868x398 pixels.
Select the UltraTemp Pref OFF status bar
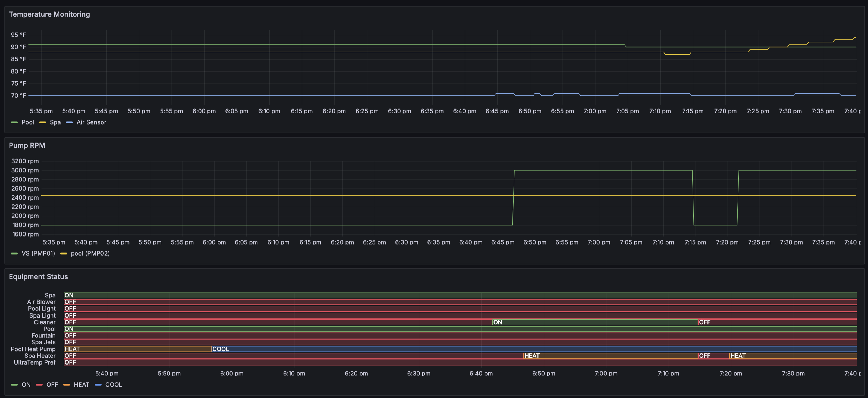coord(460,363)
